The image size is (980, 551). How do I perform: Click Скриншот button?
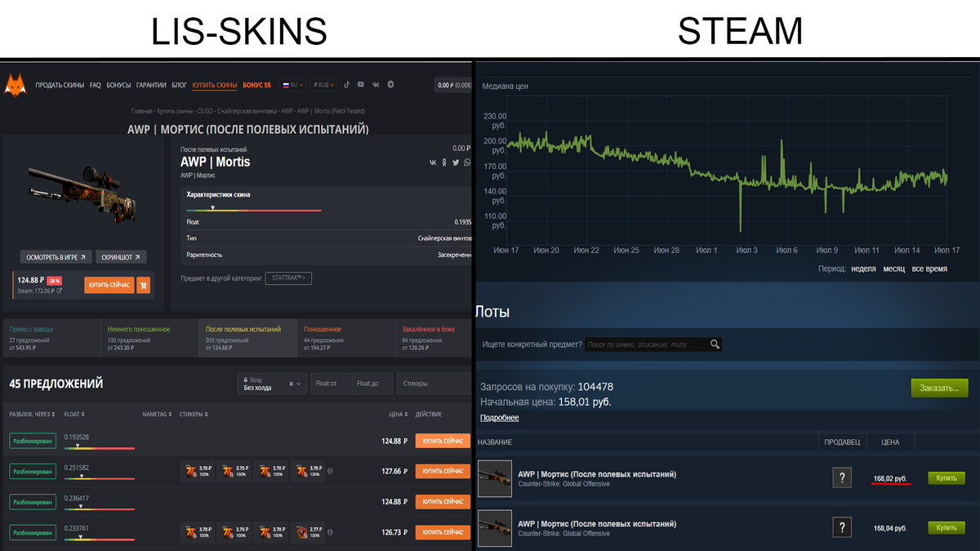point(121,257)
